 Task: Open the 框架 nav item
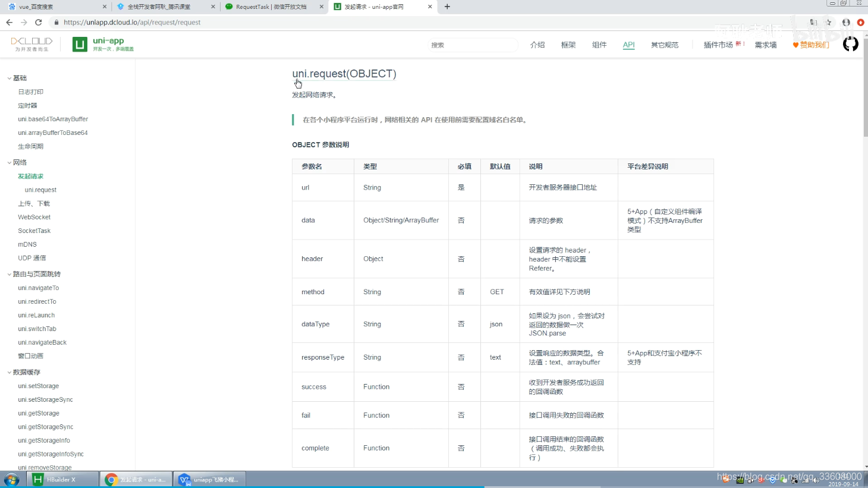pos(568,45)
